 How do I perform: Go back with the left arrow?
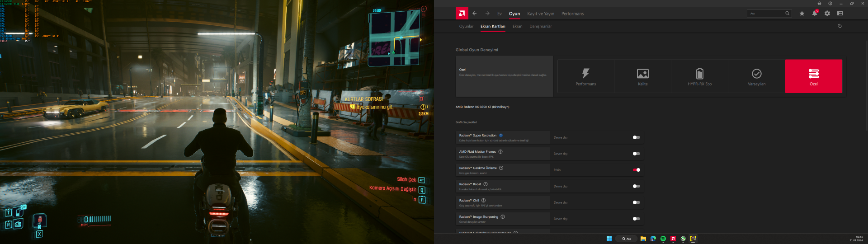pyautogui.click(x=475, y=14)
